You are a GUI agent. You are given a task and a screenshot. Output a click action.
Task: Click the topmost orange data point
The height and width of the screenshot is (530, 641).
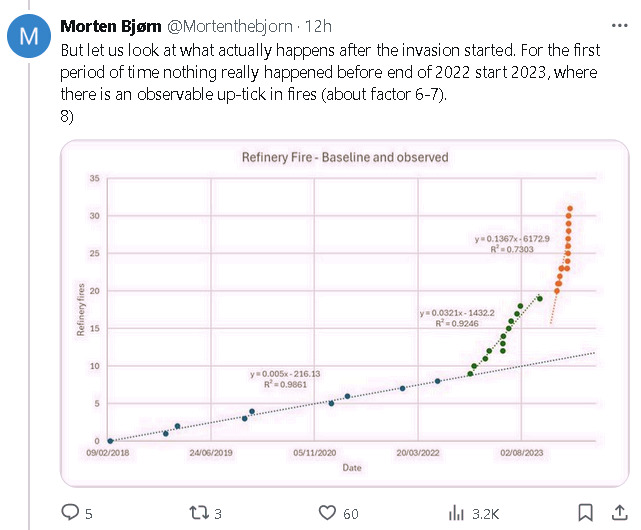pos(570,208)
